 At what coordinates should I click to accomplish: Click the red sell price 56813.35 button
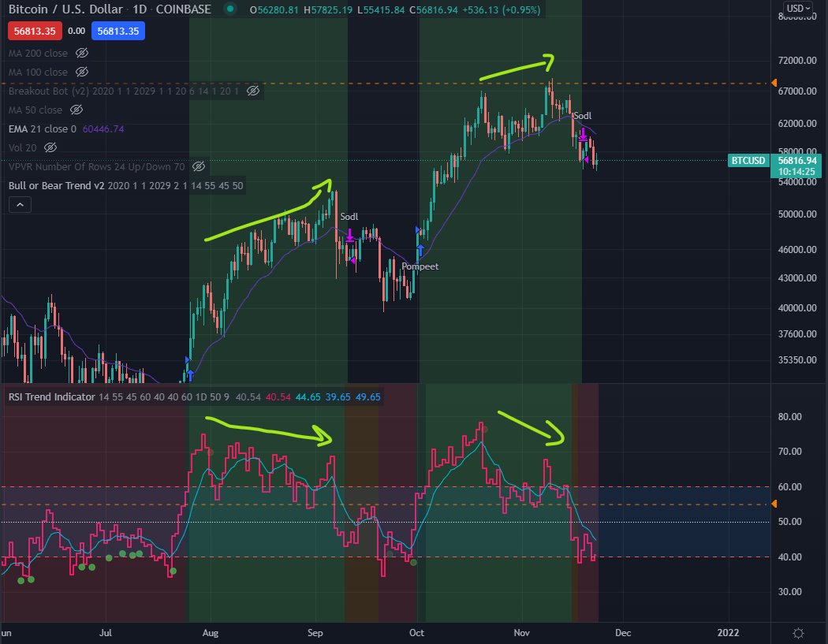point(35,32)
